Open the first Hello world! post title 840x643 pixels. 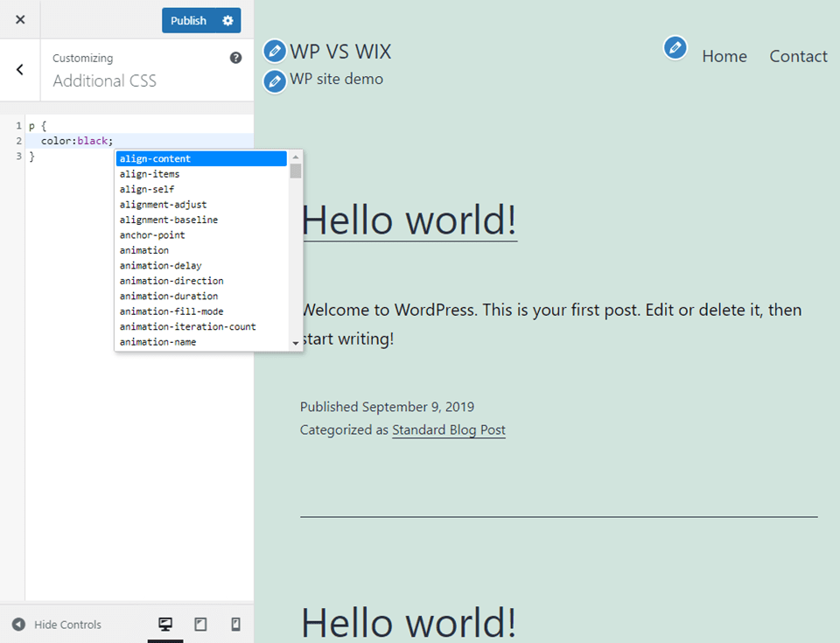point(409,220)
